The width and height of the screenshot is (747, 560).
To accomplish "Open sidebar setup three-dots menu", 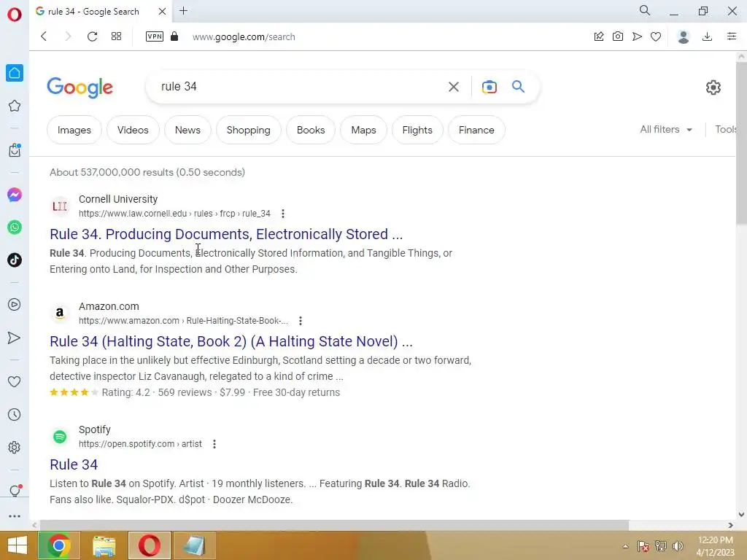I will (15, 516).
